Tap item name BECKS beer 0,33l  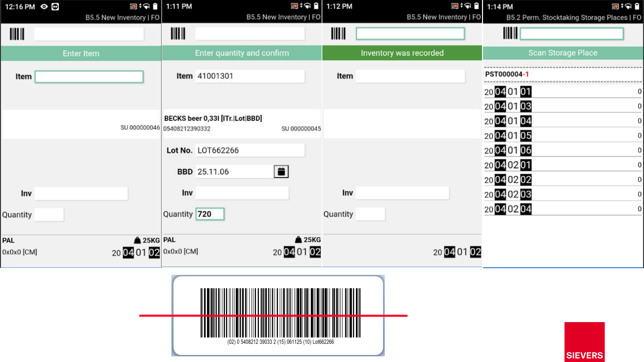click(x=213, y=118)
